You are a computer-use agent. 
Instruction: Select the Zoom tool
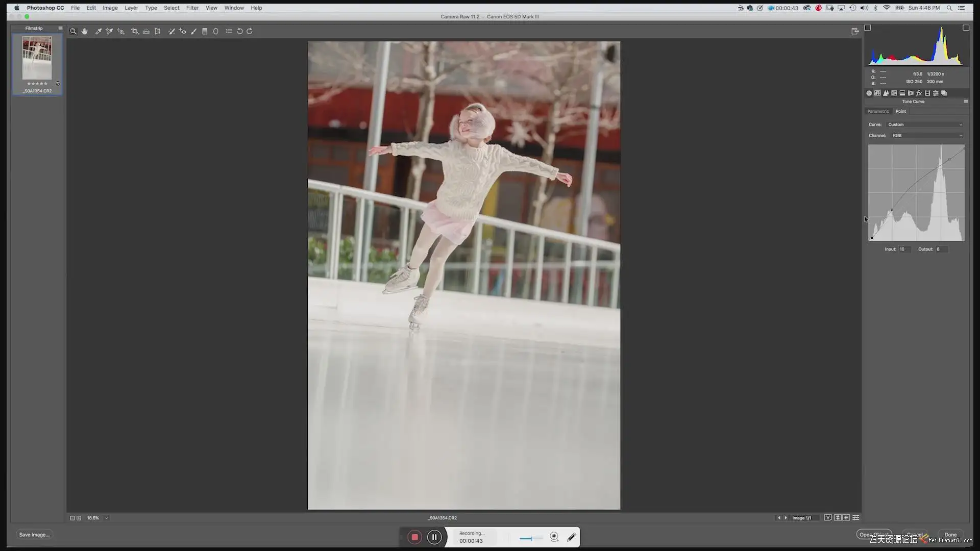73,32
